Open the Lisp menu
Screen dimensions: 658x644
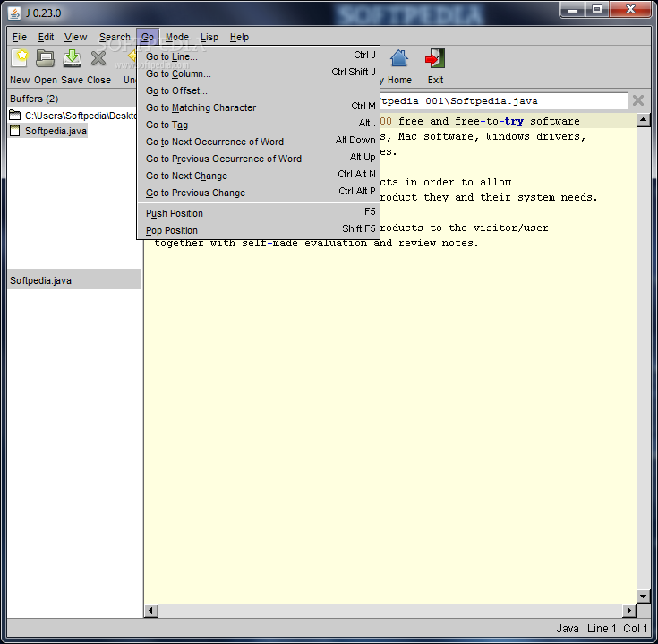pos(209,37)
